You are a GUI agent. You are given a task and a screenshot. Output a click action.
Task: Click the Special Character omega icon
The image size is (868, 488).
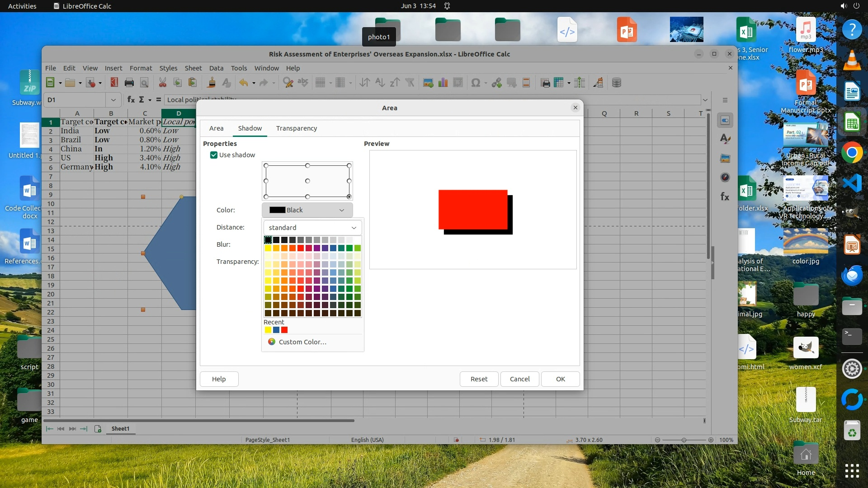(x=475, y=83)
